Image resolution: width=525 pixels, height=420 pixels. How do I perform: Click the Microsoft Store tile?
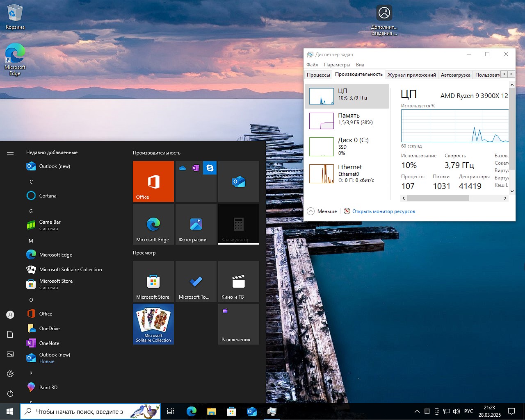coord(153,282)
